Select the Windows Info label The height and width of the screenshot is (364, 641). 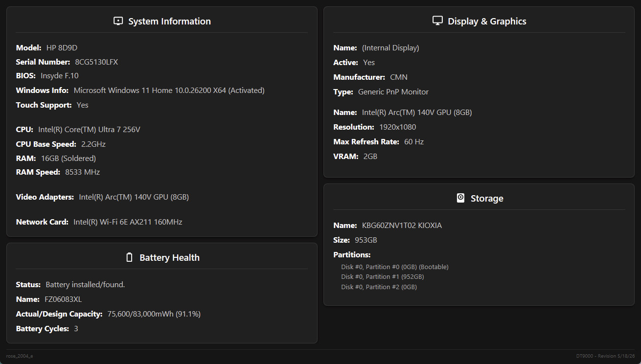(42, 91)
